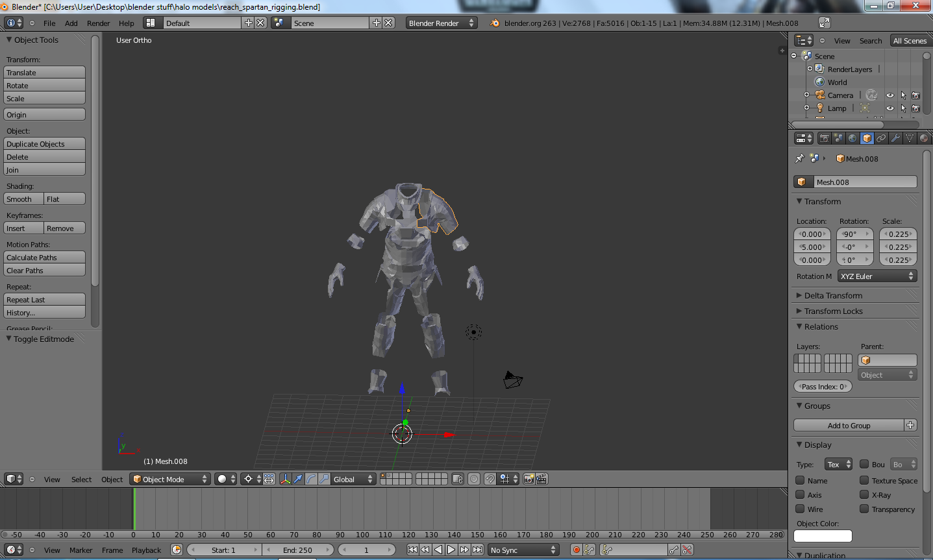Open the Render properties tab (camera icon)
The width and height of the screenshot is (933, 560).
[824, 138]
